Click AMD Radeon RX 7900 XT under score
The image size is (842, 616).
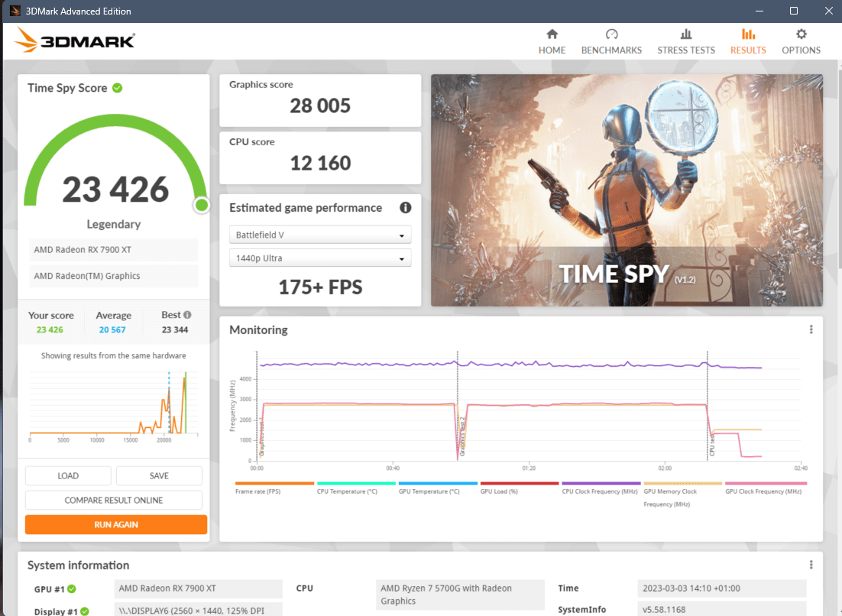[x=113, y=250]
